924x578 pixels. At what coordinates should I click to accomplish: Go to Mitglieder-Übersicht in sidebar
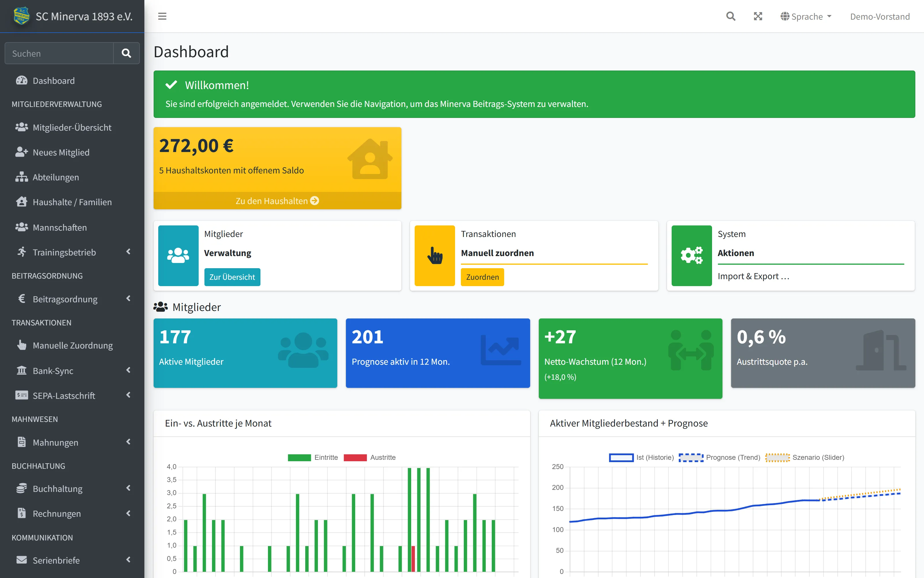[72, 127]
